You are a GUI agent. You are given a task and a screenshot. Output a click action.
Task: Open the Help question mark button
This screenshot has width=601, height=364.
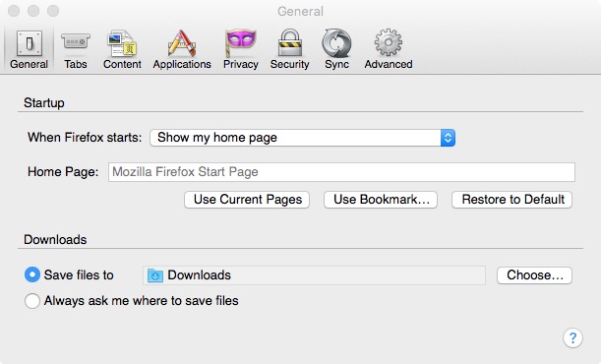point(572,338)
